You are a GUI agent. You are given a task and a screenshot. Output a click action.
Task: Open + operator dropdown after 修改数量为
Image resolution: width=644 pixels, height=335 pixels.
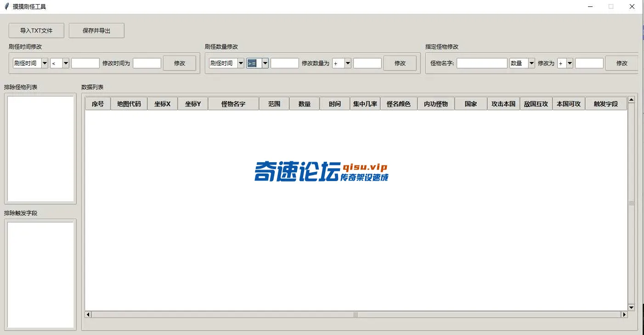pyautogui.click(x=348, y=63)
